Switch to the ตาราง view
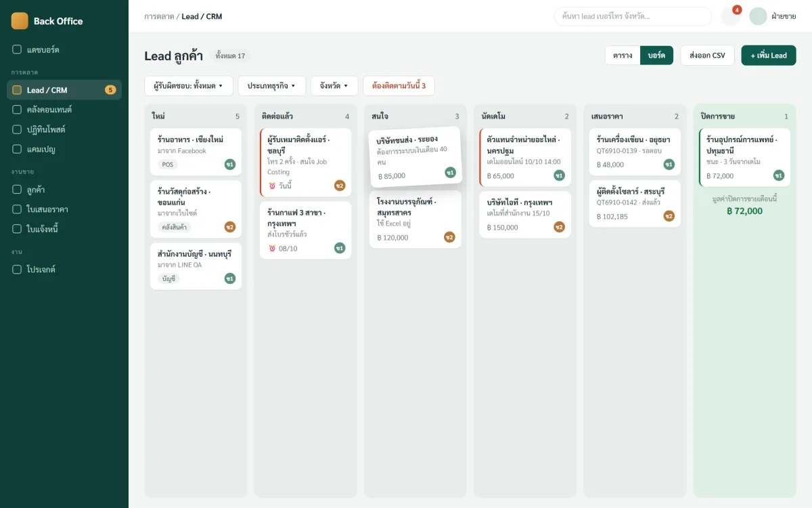The image size is (812, 508). [623, 56]
